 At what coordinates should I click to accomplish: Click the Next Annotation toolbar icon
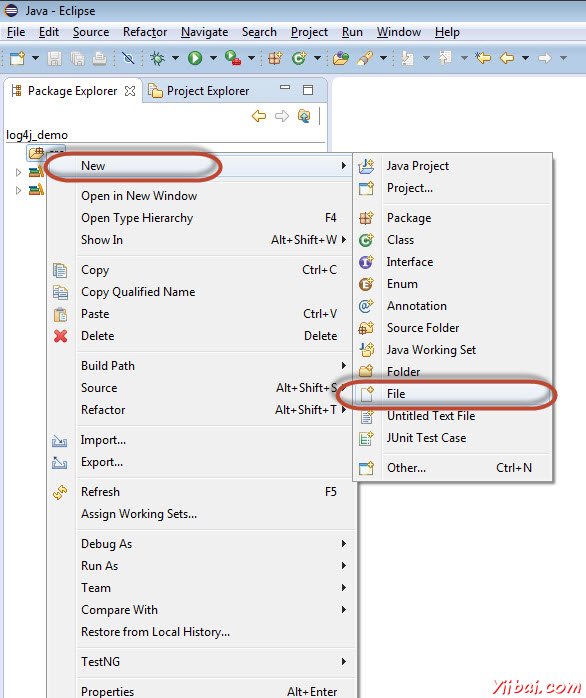(x=407, y=58)
